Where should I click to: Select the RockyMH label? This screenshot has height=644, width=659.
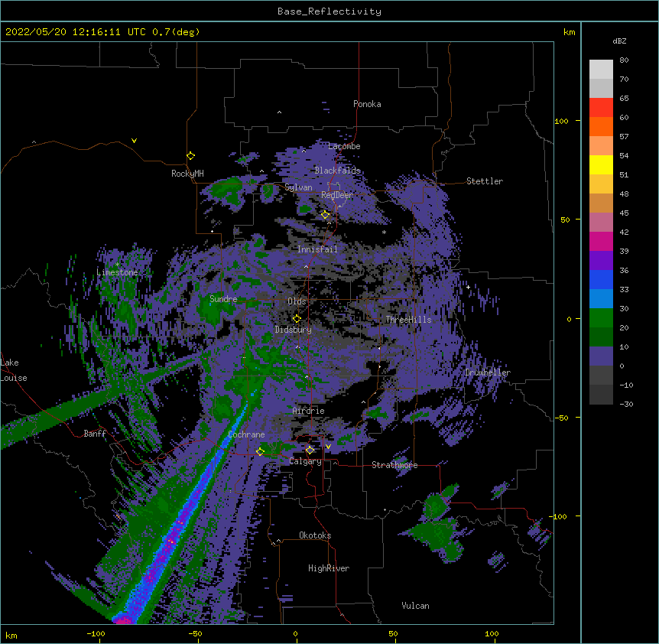187,174
